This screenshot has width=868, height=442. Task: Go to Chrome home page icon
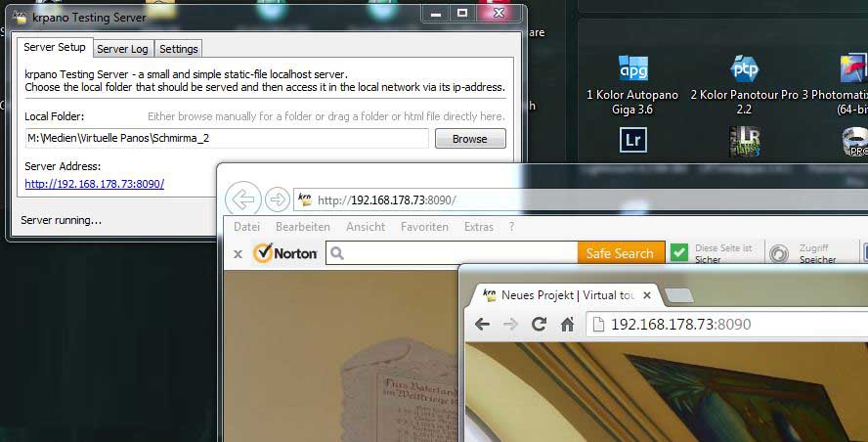[567, 325]
